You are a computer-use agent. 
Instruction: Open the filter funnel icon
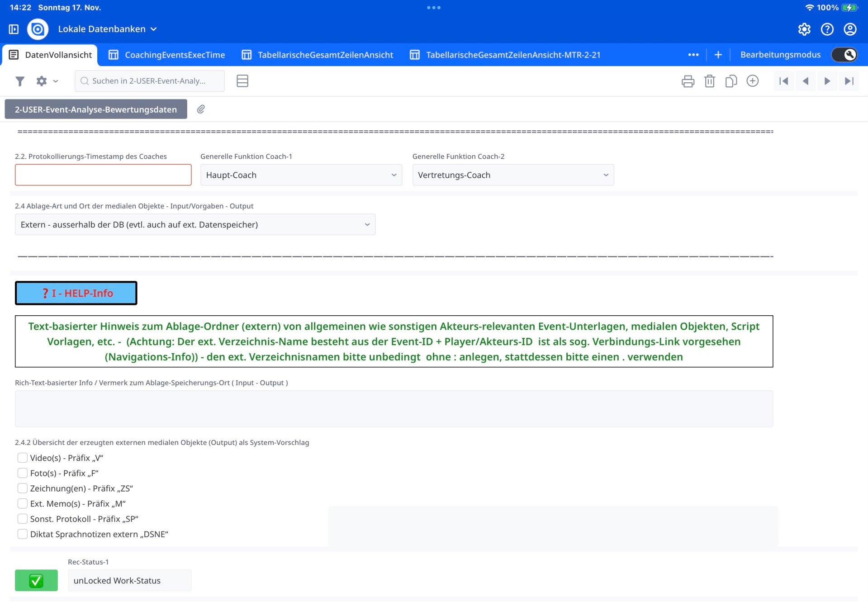20,81
